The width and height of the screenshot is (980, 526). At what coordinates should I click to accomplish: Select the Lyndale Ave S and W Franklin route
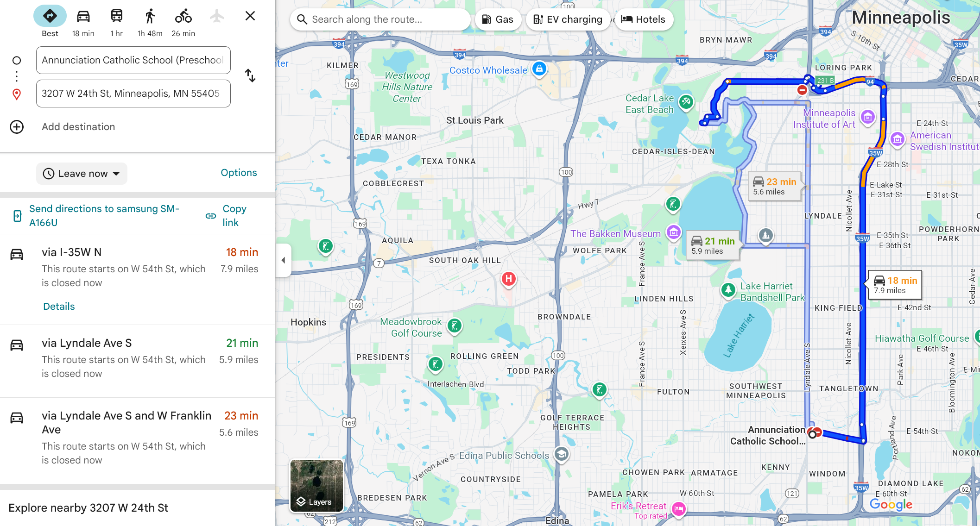138,438
